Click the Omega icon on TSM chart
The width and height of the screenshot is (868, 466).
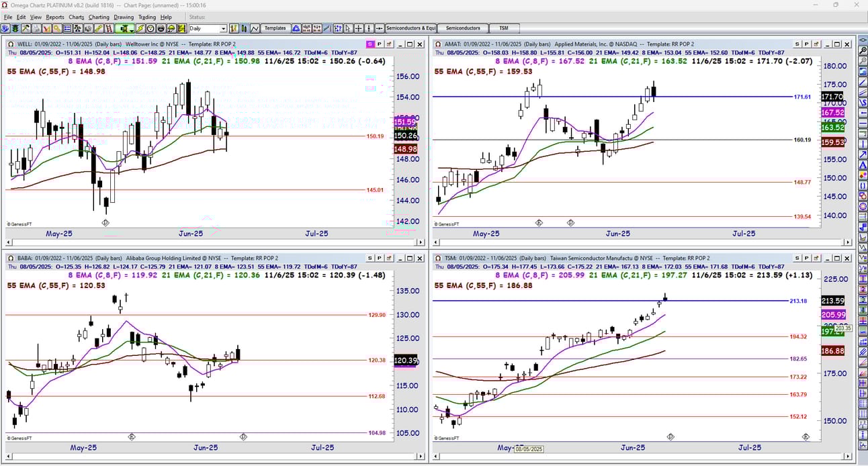pos(437,258)
